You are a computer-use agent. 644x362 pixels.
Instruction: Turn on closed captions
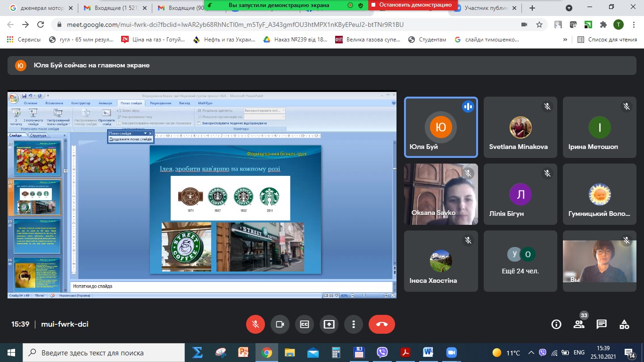click(x=305, y=324)
